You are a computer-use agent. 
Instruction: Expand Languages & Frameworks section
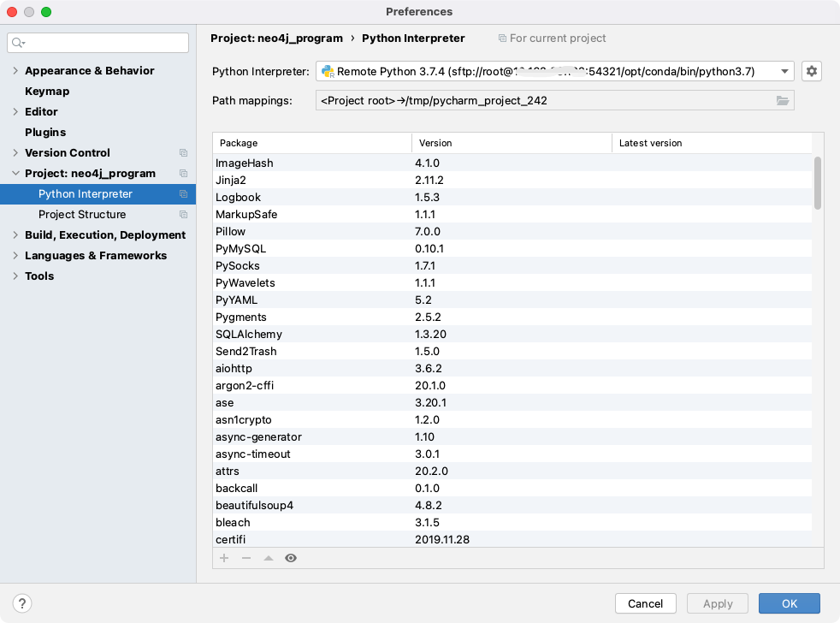[x=15, y=255]
